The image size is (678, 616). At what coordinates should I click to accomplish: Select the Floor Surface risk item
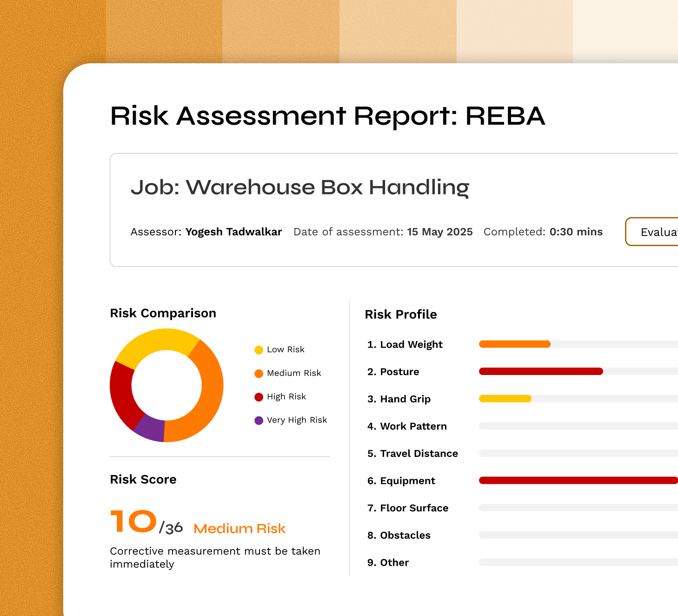[x=408, y=508]
